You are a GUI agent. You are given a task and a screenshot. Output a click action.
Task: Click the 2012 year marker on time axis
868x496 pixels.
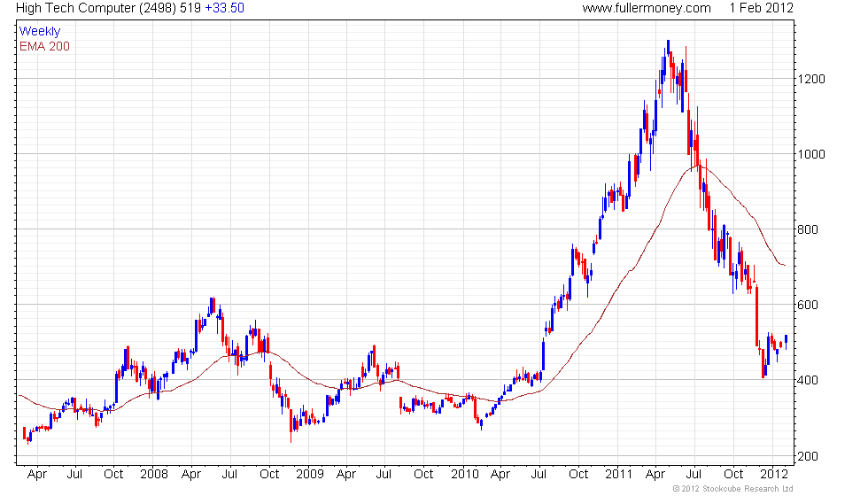coord(774,475)
